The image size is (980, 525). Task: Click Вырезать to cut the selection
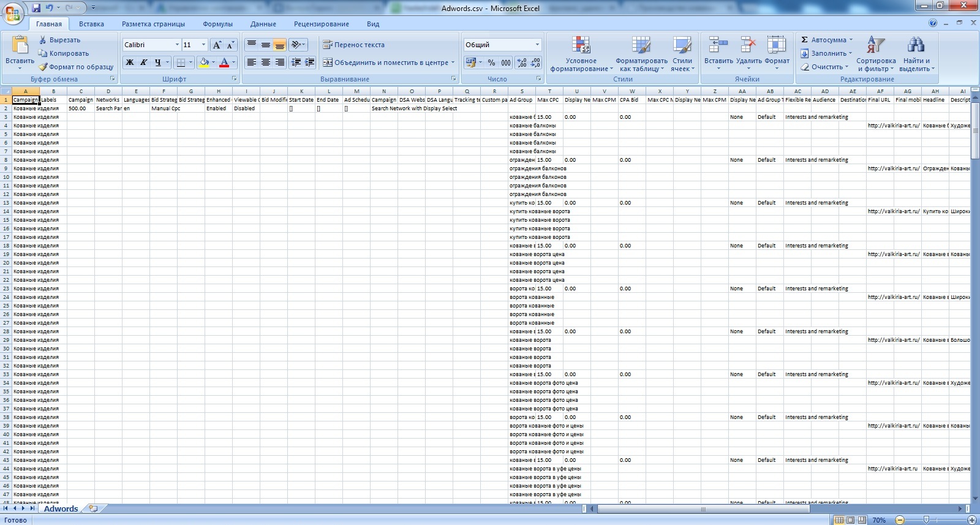[59, 40]
